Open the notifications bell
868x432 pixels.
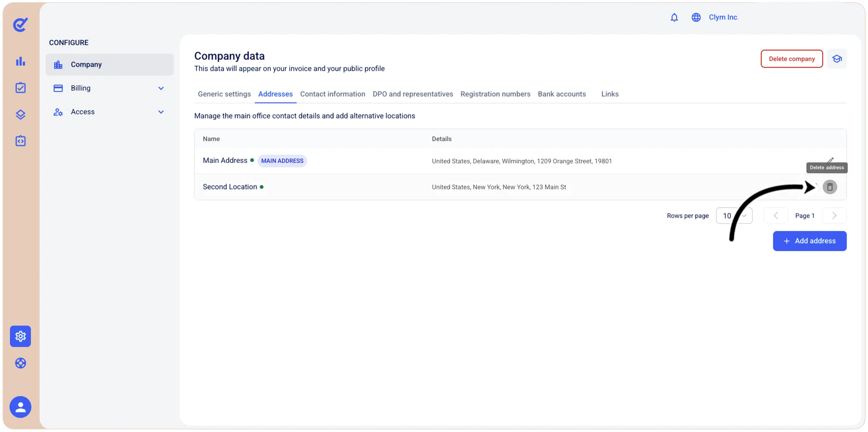pos(674,17)
